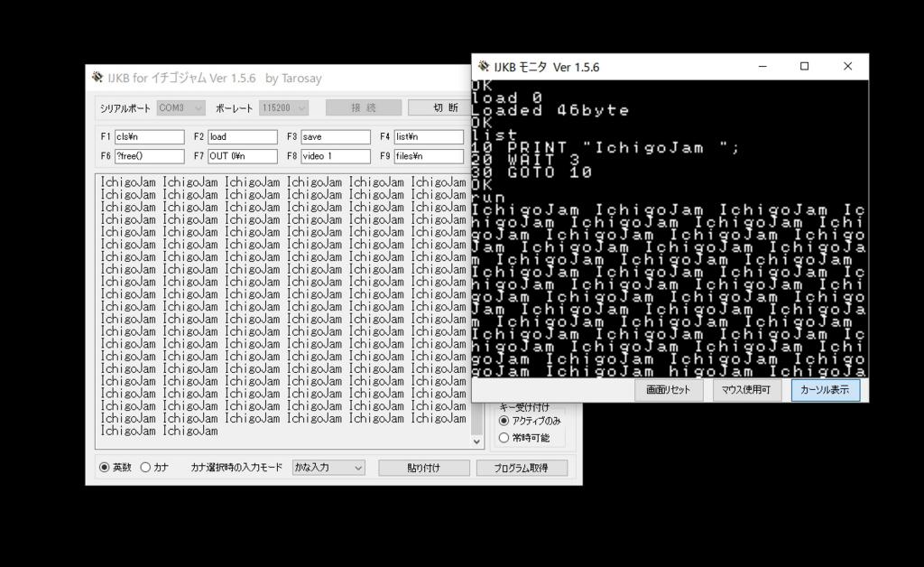Open the COM3 serial port dropdown
The image size is (924, 567).
click(x=180, y=107)
